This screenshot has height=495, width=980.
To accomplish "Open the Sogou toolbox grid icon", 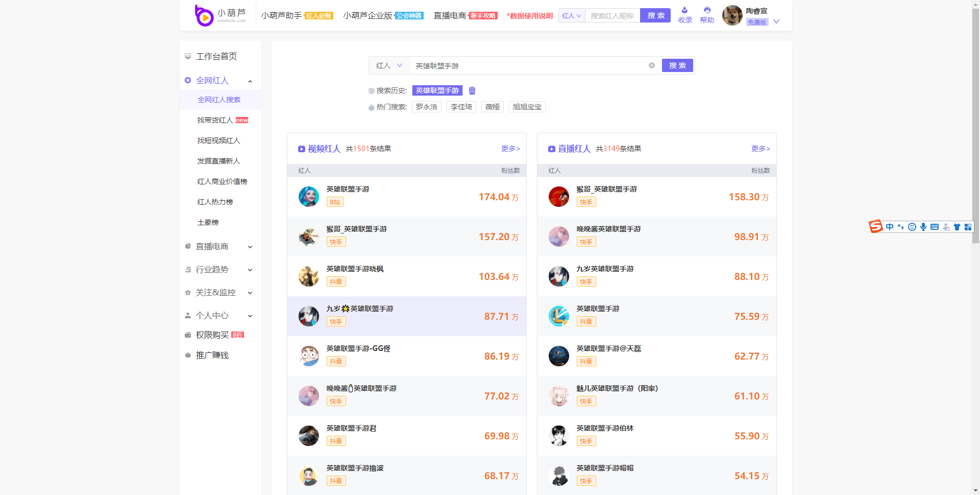I will pos(968,227).
